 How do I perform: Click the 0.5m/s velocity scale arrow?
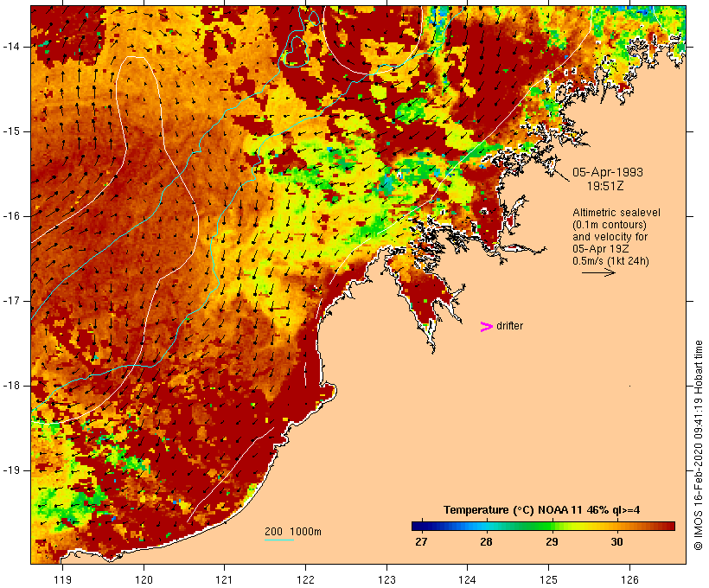click(598, 272)
